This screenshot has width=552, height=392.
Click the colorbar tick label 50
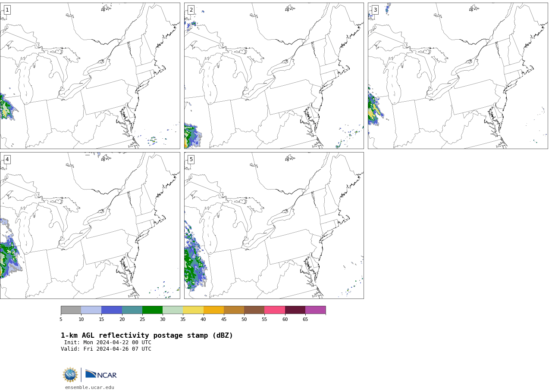pyautogui.click(x=244, y=319)
